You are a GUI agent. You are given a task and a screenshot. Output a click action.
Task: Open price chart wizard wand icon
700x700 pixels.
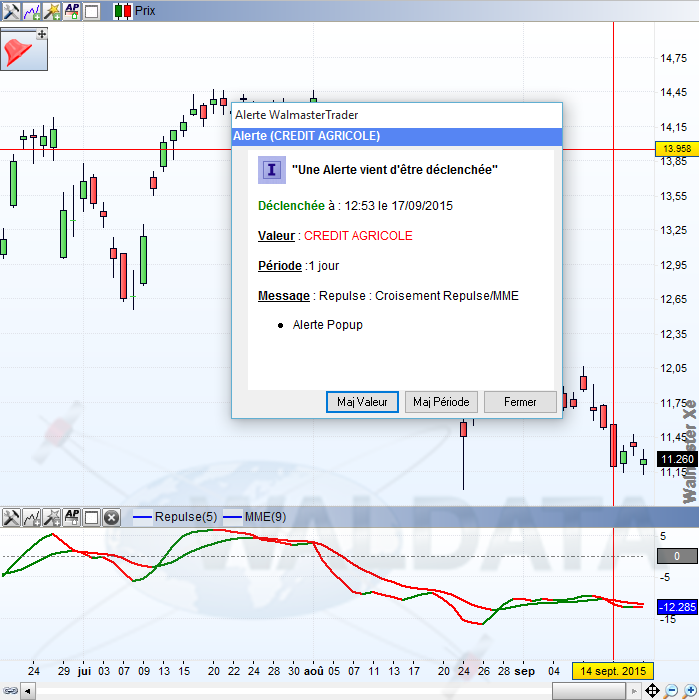(x=52, y=11)
